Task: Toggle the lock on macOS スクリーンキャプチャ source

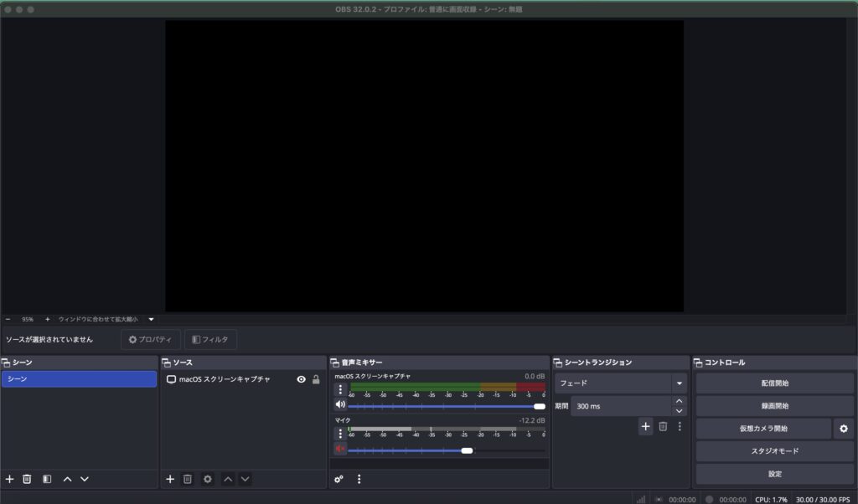Action: coord(316,379)
